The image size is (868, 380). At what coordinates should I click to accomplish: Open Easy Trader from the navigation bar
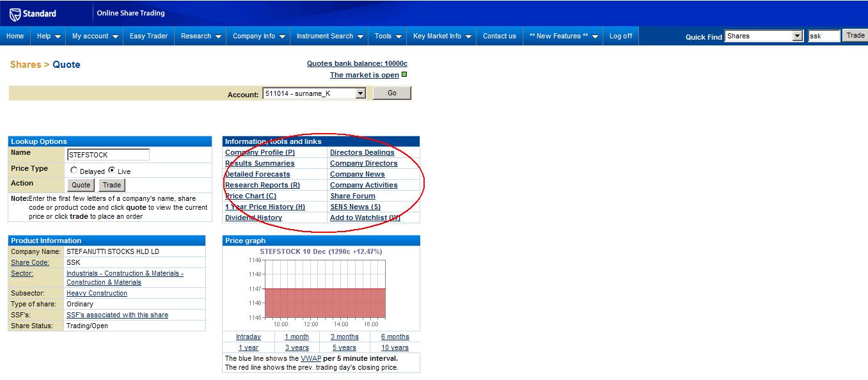point(148,36)
